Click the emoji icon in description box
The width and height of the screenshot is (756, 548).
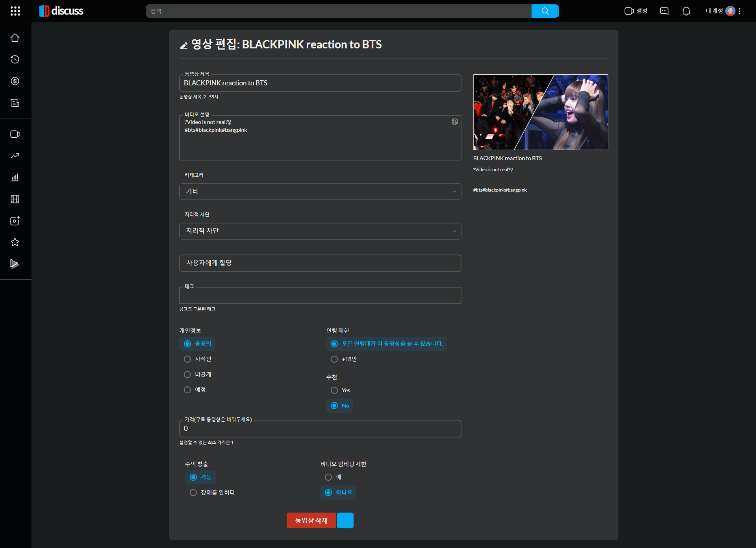pyautogui.click(x=455, y=122)
